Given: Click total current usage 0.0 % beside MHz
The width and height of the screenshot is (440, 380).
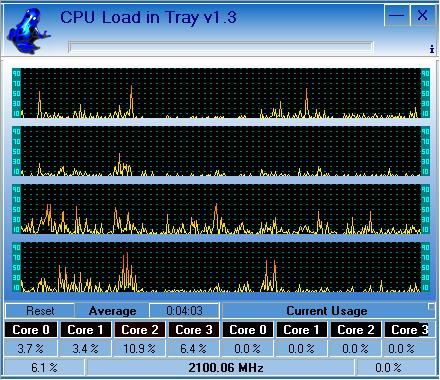Looking at the screenshot, I should (x=395, y=368).
